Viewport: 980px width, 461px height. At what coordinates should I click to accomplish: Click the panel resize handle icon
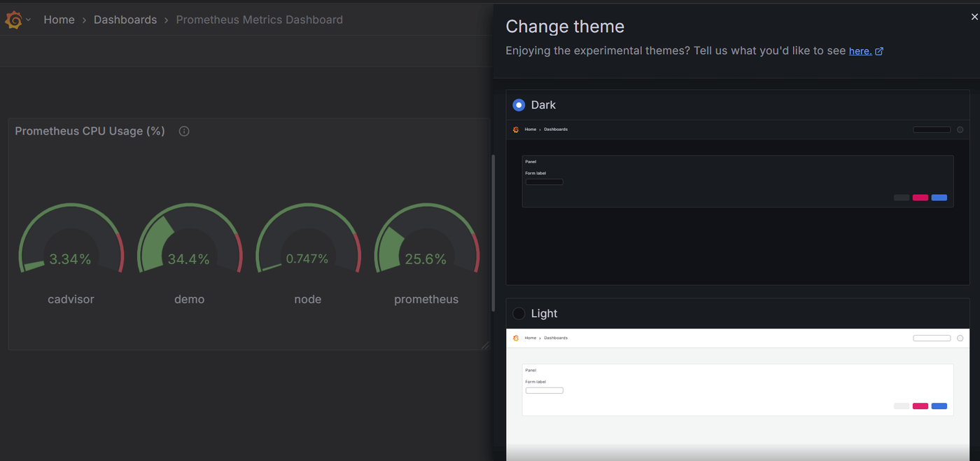(485, 345)
